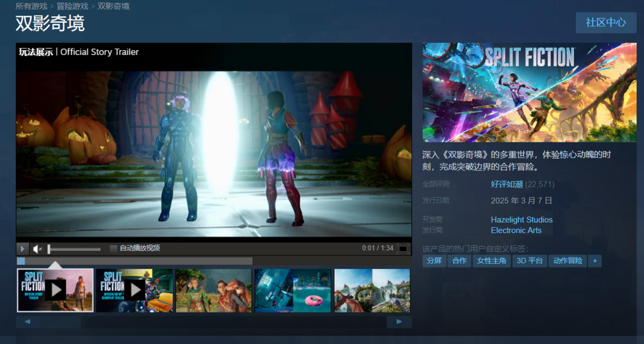Click the 双影奇境 breadcrumb link
644x344 pixels.
coord(113,6)
